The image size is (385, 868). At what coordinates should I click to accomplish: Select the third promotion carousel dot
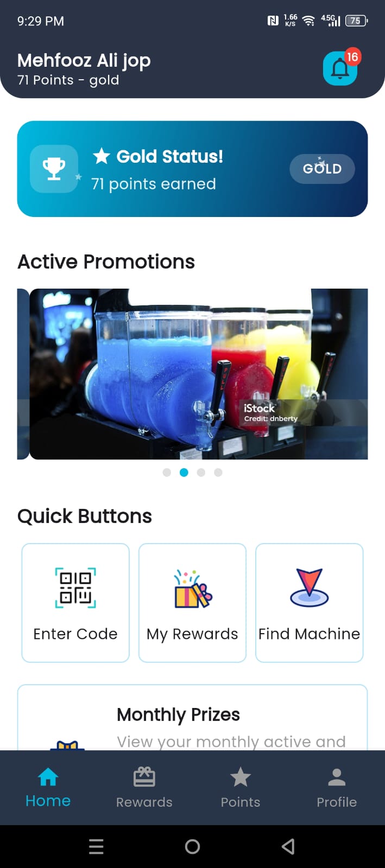(201, 473)
